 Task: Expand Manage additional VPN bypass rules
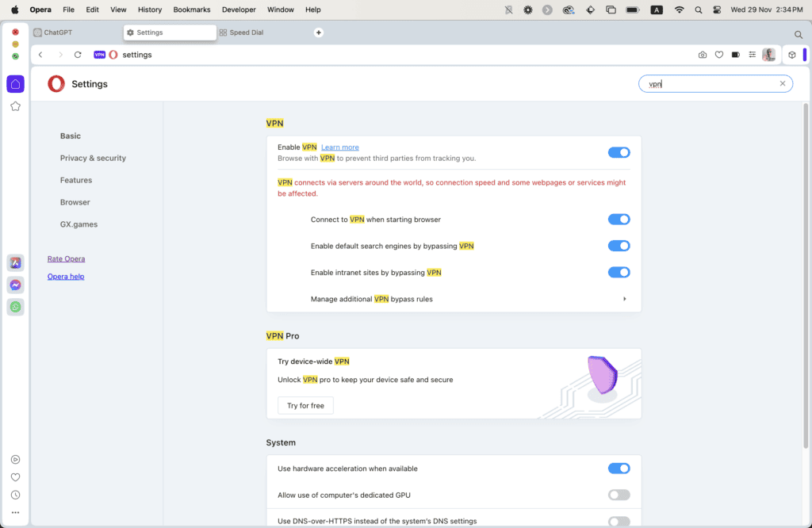click(624, 299)
